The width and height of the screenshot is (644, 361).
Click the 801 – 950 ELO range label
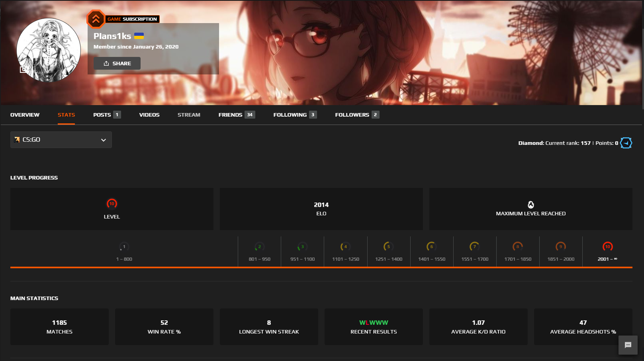tap(260, 259)
